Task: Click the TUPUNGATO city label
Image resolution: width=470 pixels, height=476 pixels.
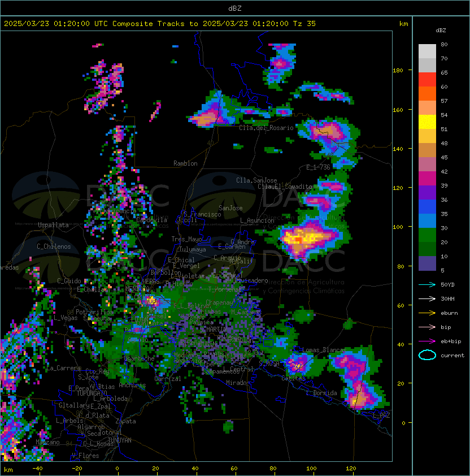Action: (92, 393)
